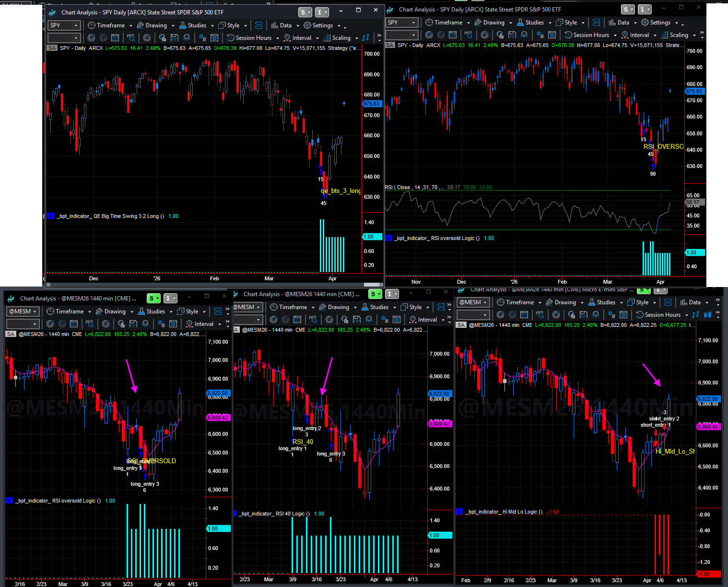
Task: Click the floppy-disk chart icon in the MESM RSI 40 window
Action: point(357,320)
